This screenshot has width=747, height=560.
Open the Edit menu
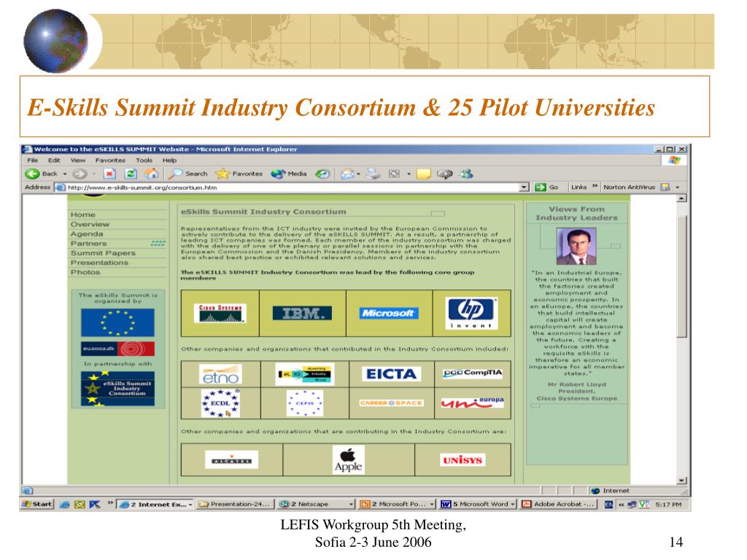pyautogui.click(x=54, y=160)
